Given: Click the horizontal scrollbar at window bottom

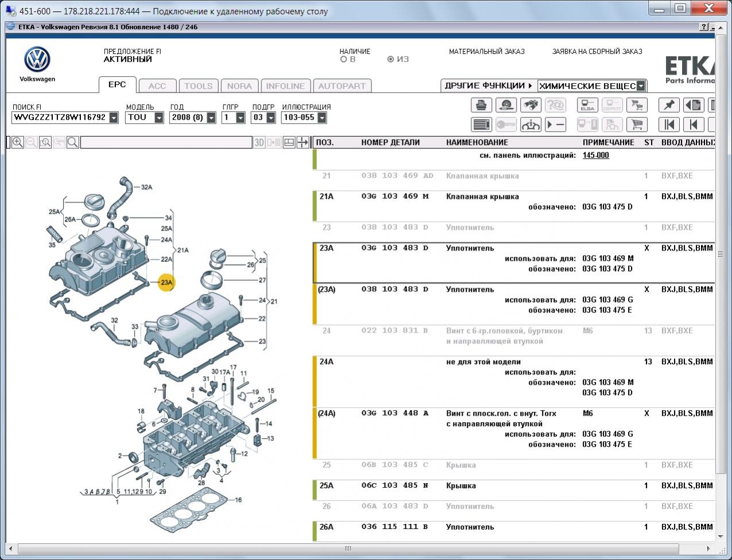Looking at the screenshot, I should (x=348, y=549).
